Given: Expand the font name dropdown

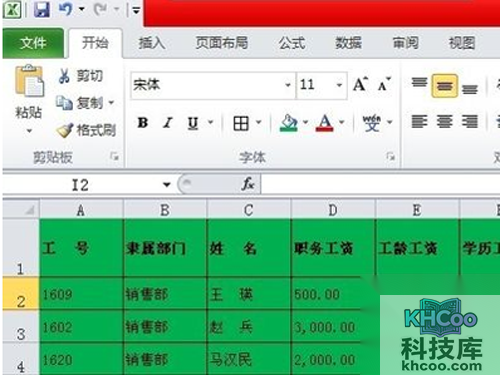Looking at the screenshot, I should point(288,85).
